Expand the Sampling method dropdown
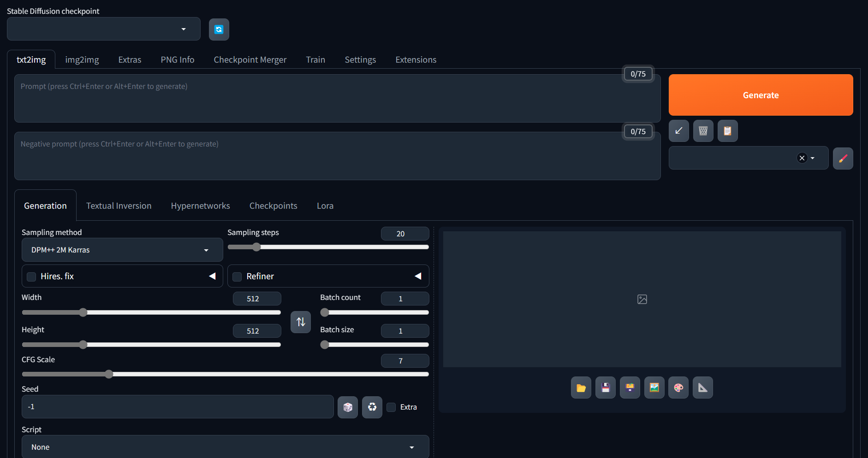The width and height of the screenshot is (868, 458). pyautogui.click(x=122, y=250)
